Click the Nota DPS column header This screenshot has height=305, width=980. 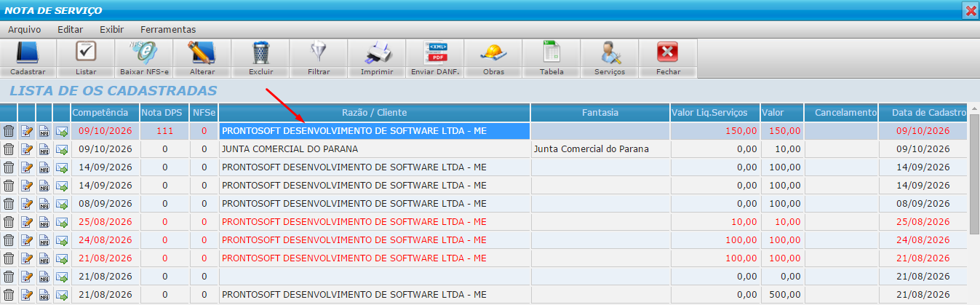click(164, 113)
